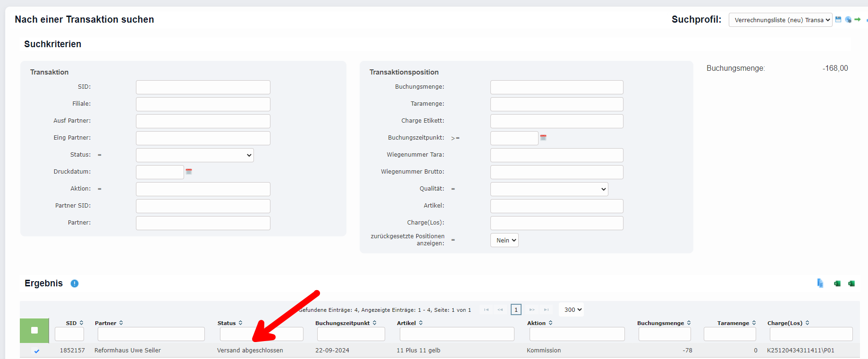The width and height of the screenshot is (868, 359).
Task: Click the blue info icon next to Ergebnis
Action: (x=75, y=284)
